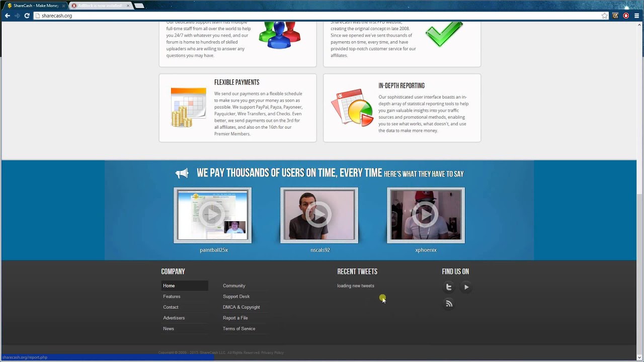Click the Recent Tweets heading
644x362 pixels.
pyautogui.click(x=357, y=271)
